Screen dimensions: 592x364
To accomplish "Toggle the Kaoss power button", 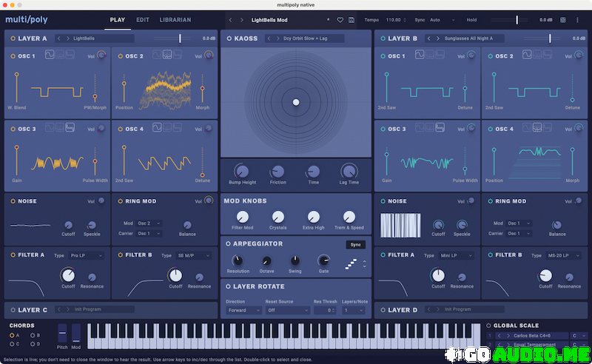I will (x=229, y=38).
